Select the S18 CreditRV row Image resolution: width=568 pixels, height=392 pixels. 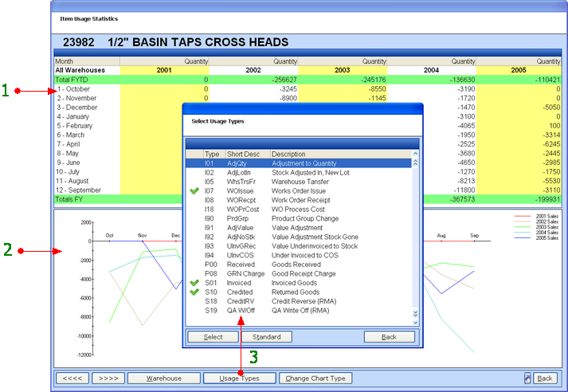tap(299, 301)
